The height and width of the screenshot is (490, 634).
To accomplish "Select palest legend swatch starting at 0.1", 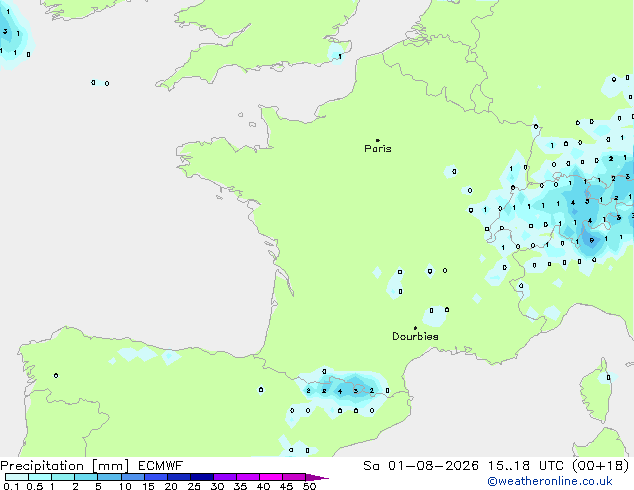I will point(17,477).
